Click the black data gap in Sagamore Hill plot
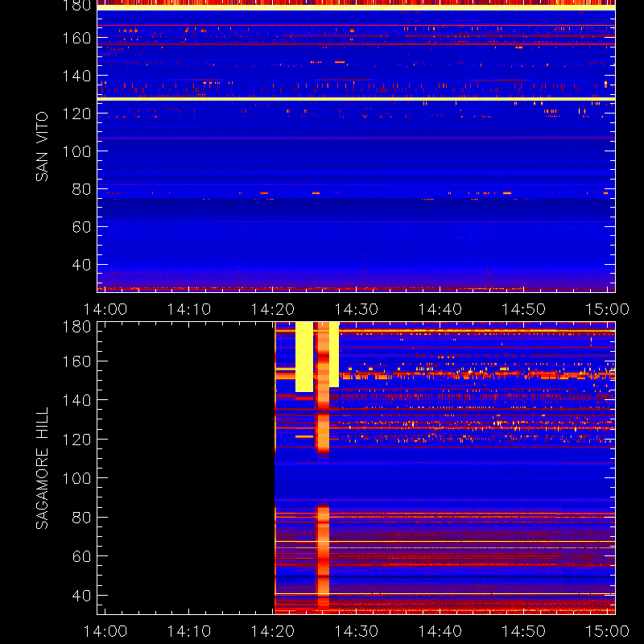 (x=186, y=468)
